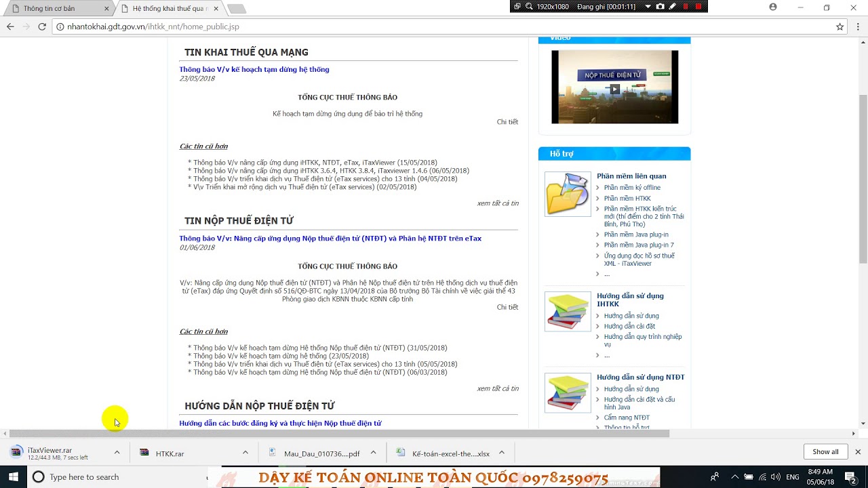
Task: Open Triển khai mở rộng dịch vụ (02/05/2018)
Action: (304, 187)
